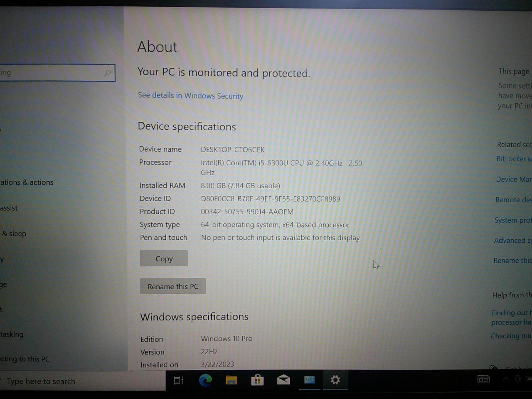
Task: Go to Power & sleep in the sidebar
Action: (x=13, y=234)
